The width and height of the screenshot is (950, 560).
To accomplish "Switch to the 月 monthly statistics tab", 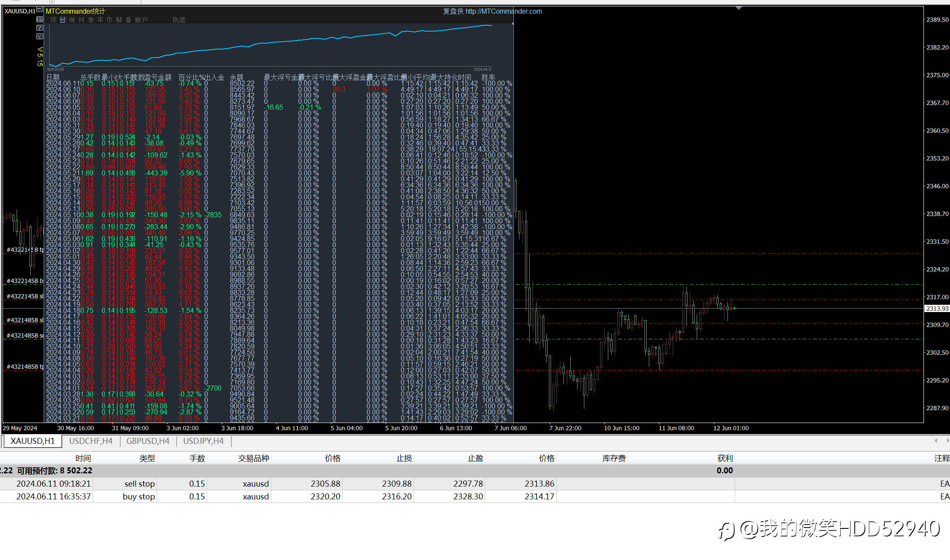I will coord(82,20).
